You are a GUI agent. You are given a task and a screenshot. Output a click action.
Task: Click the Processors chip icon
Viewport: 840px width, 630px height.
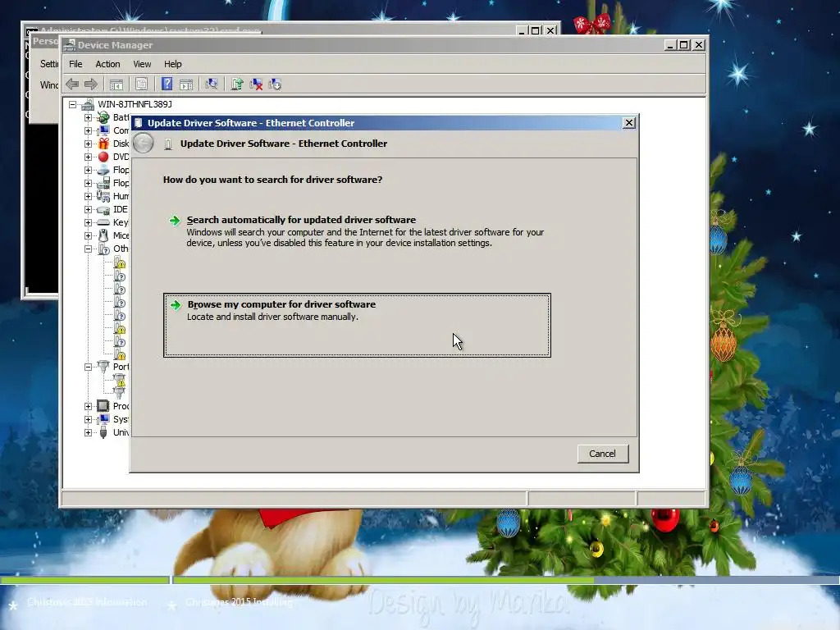click(103, 406)
